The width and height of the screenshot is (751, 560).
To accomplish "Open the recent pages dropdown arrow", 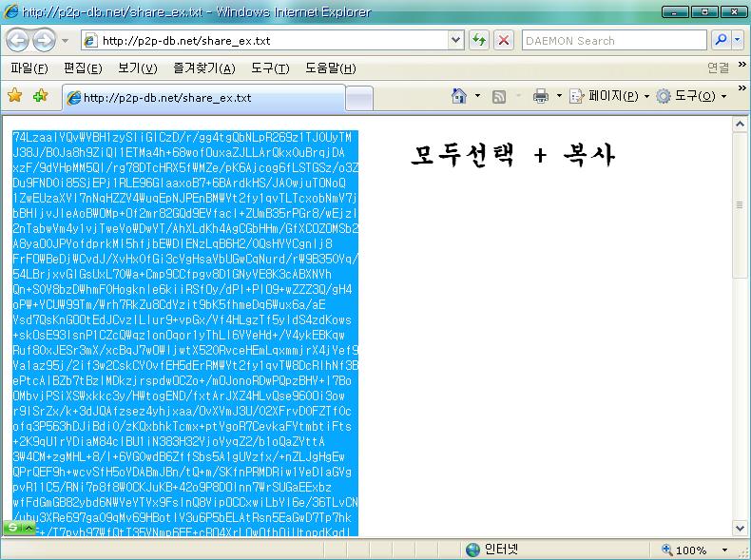I will 66,41.
